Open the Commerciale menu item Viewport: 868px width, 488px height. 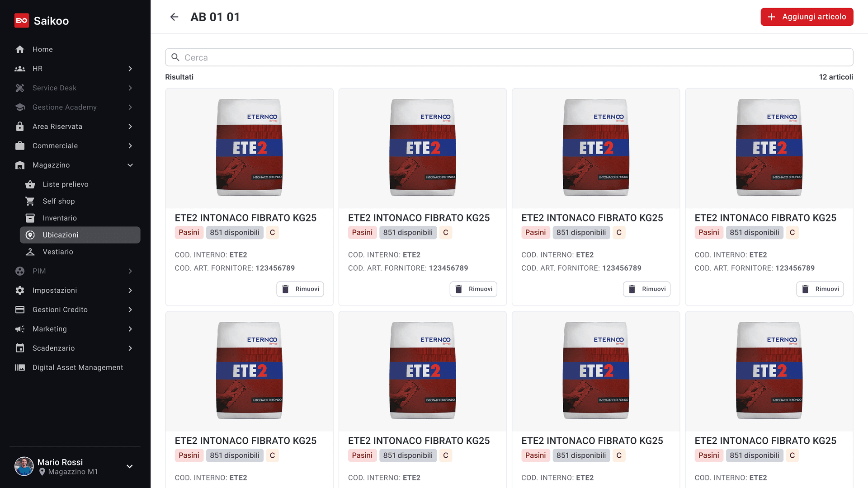point(55,146)
